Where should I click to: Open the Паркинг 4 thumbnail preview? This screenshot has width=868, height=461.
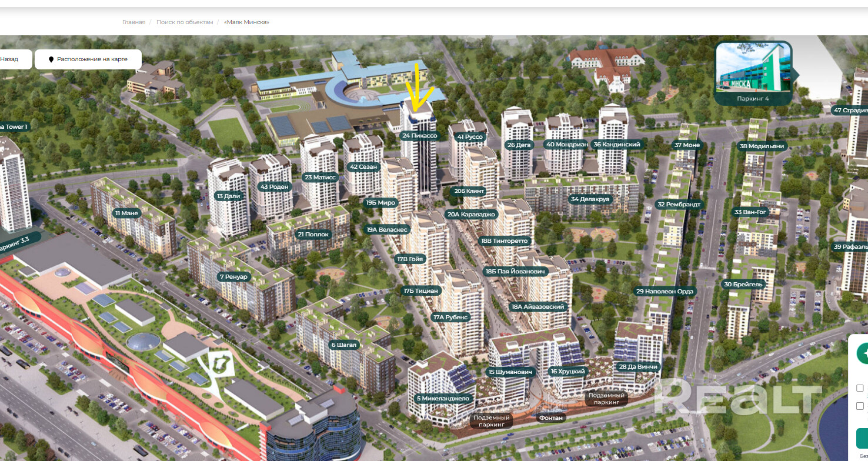[x=753, y=73]
